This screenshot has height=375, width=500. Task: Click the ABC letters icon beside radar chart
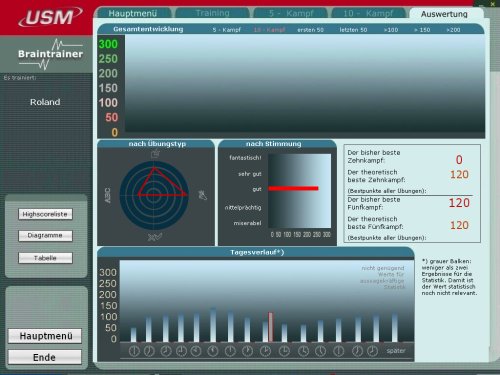point(107,196)
